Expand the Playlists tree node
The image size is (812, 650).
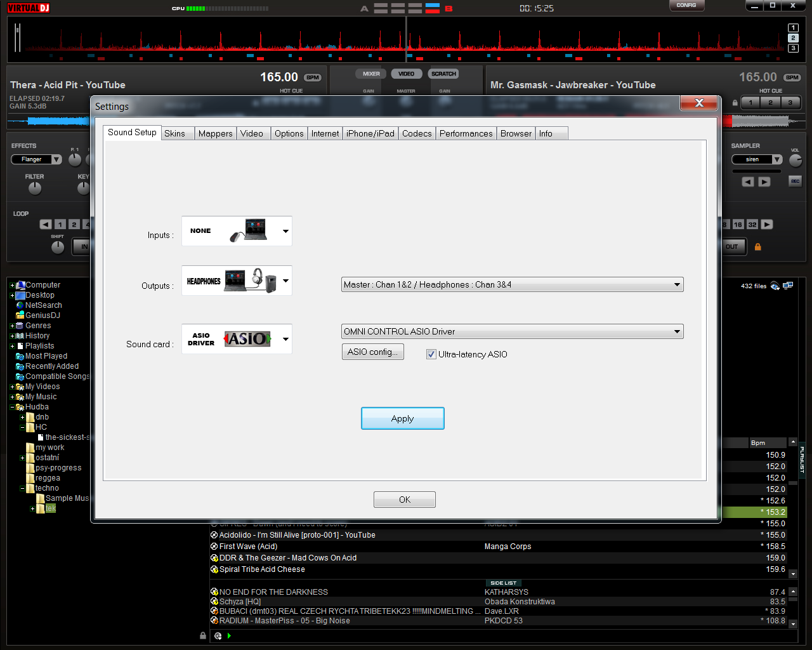coord(12,346)
